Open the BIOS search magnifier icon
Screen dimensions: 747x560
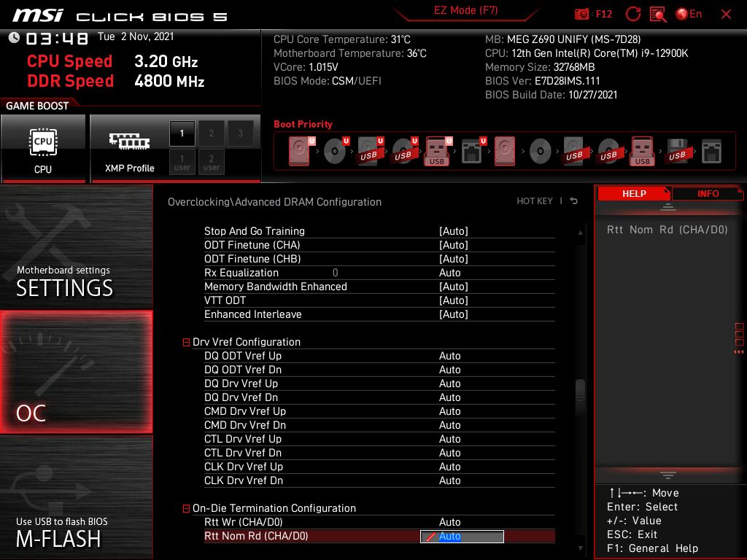point(658,14)
